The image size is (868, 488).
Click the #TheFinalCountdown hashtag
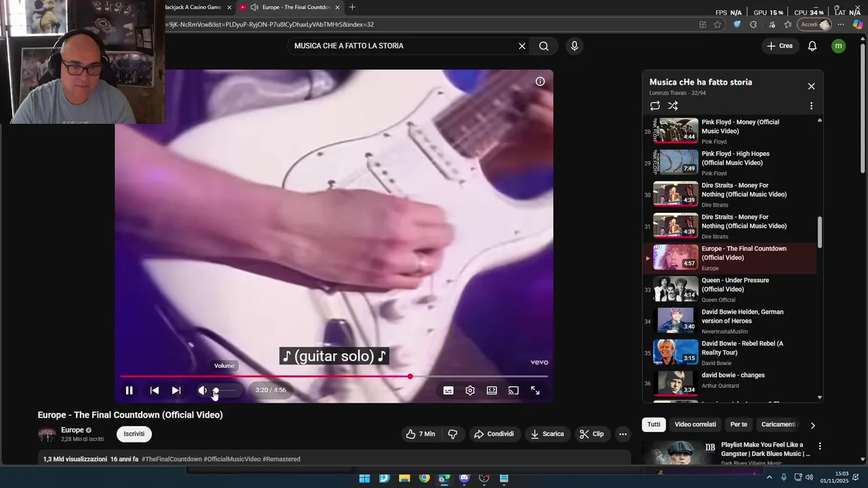click(x=172, y=459)
